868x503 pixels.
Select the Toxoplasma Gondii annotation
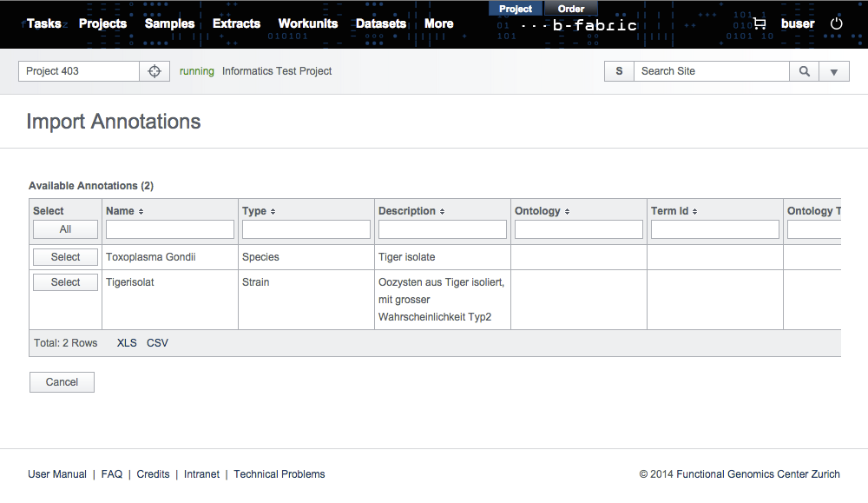(x=65, y=257)
